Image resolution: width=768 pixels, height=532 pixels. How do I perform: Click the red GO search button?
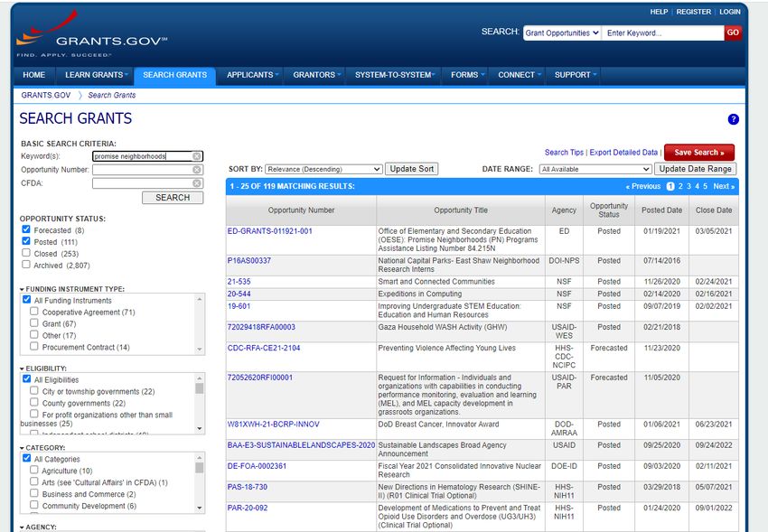(x=733, y=33)
